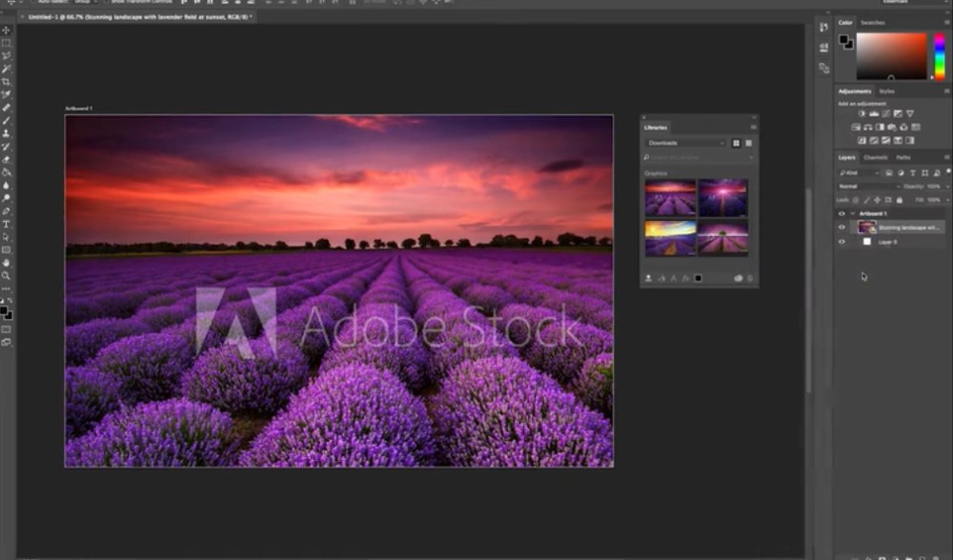Select the Type tool
953x560 pixels.
(6, 224)
